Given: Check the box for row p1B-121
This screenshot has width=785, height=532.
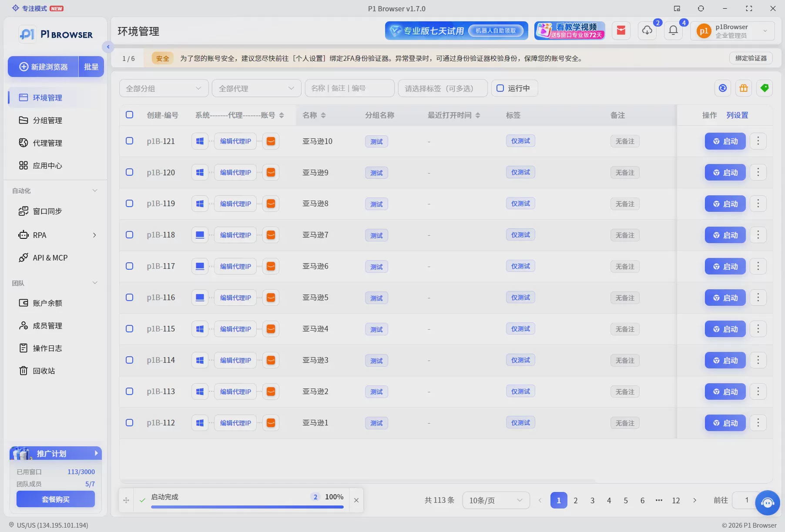Looking at the screenshot, I should tap(129, 141).
